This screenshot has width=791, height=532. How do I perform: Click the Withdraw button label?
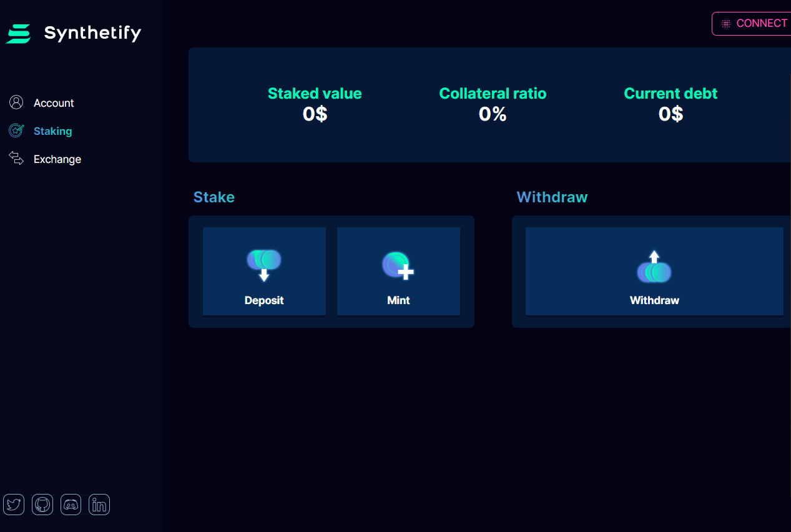[x=654, y=300]
